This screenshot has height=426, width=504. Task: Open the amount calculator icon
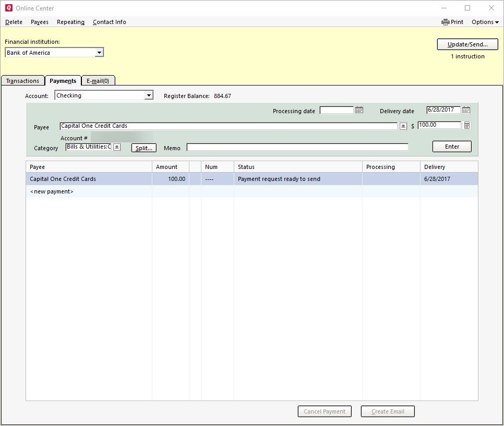point(466,125)
